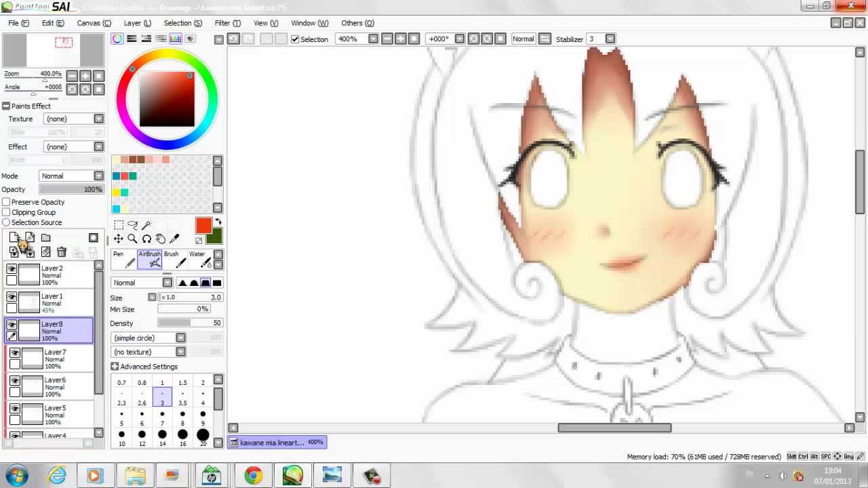Viewport: 868px width, 488px height.
Task: Choose the Pen brush tool
Action: point(124,260)
